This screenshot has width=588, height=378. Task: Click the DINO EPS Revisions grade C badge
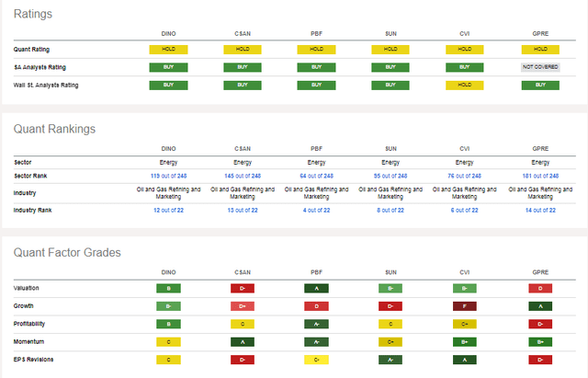(x=168, y=360)
